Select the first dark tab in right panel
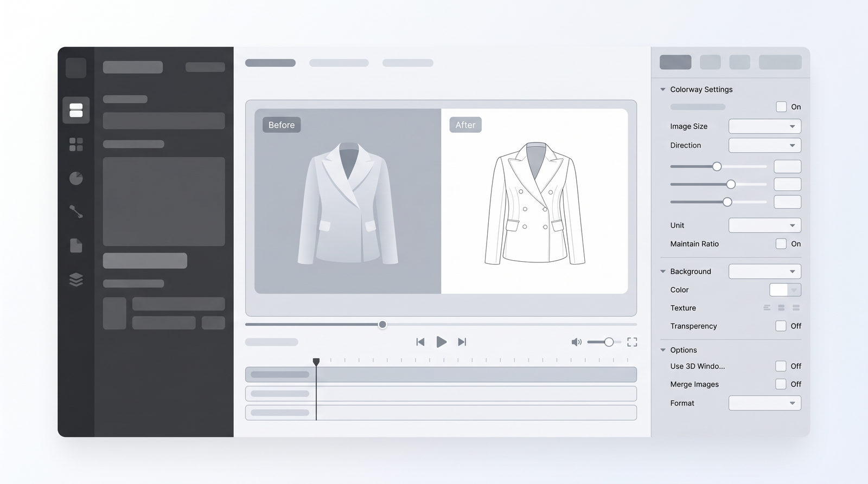Image resolution: width=868 pixels, height=484 pixels. [675, 62]
